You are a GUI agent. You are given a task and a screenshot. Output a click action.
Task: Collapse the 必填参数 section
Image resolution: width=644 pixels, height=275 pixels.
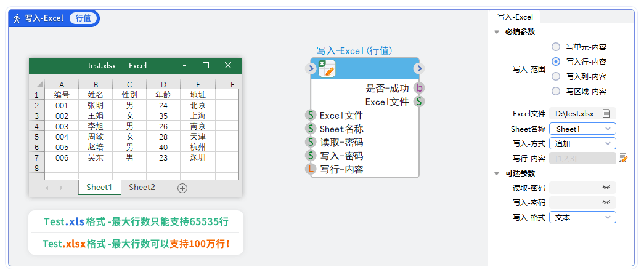497,32
